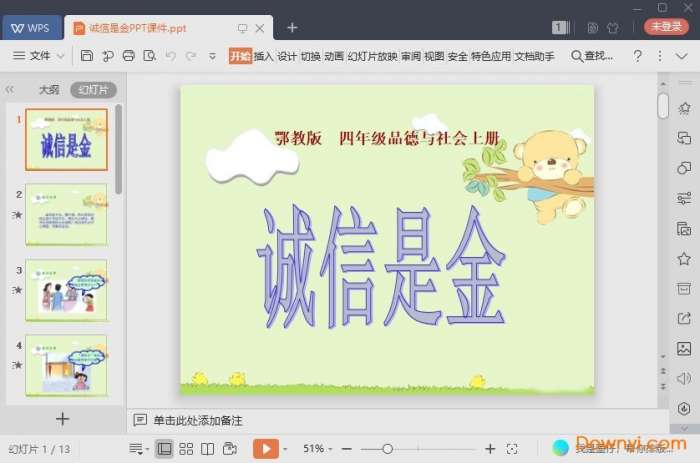The image size is (700, 463).
Task: Expand the dropdown next to the play button
Action: click(285, 449)
